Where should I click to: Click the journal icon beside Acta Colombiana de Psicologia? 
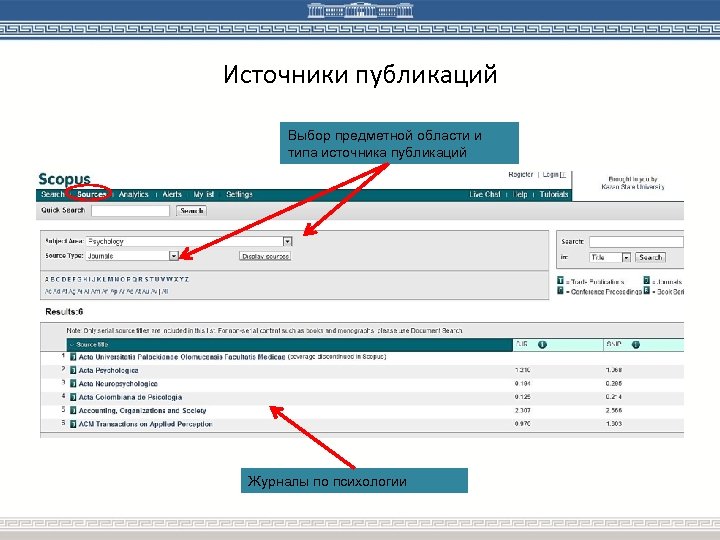73,397
